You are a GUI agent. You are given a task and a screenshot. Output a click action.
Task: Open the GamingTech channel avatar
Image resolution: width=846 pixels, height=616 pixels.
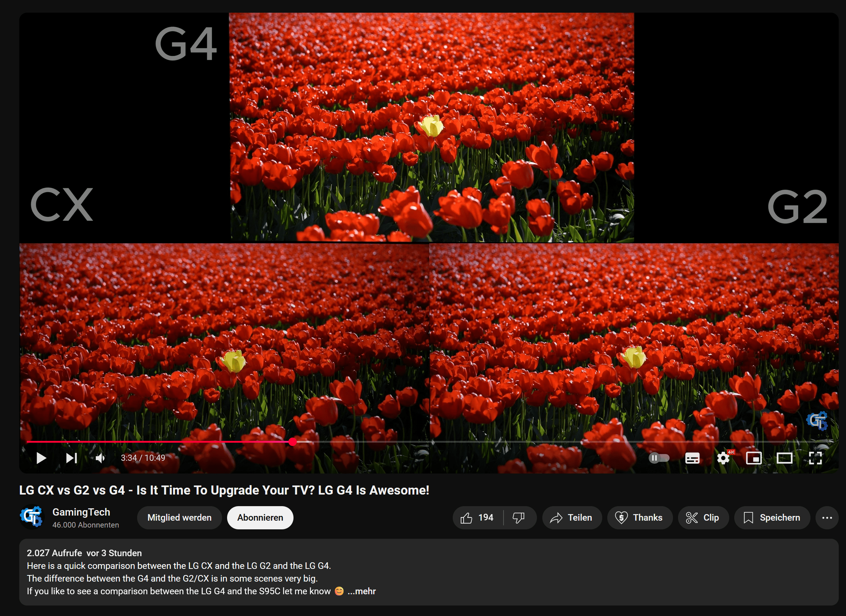click(x=32, y=516)
